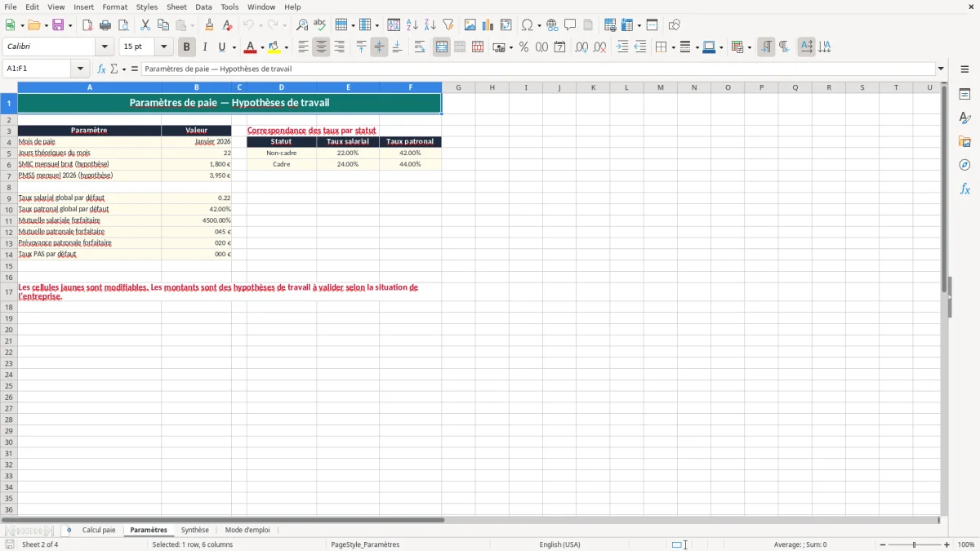The width and height of the screenshot is (980, 551).
Task: Open Find & Replace
Action: [302, 24]
